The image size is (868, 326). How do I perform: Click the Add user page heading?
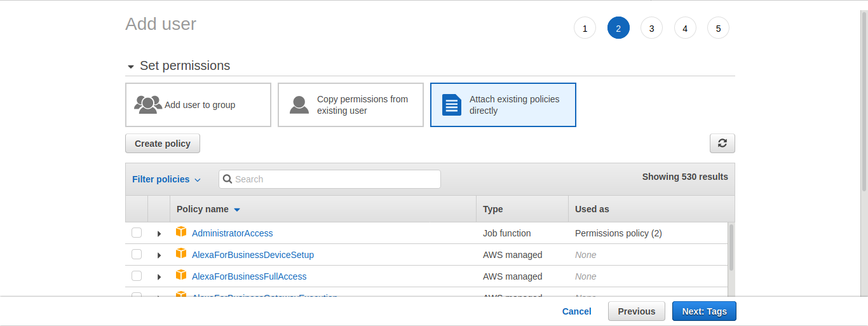coord(161,24)
